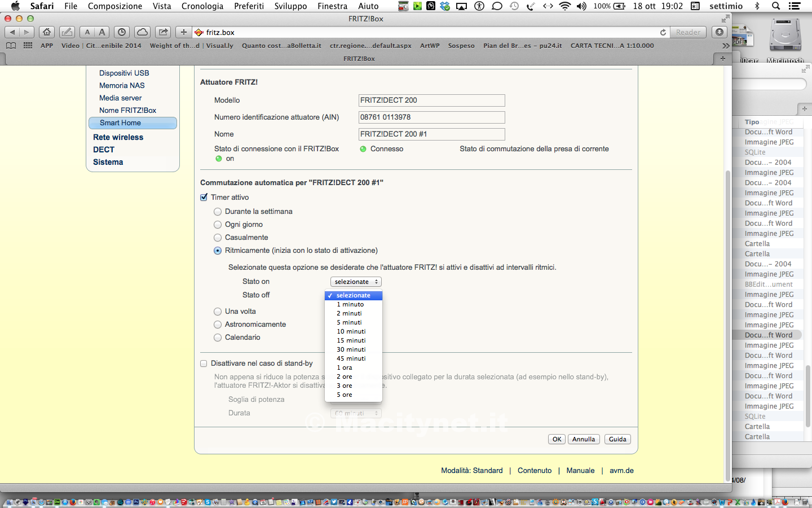Open the Composizione menu
The width and height of the screenshot is (812, 508).
pyautogui.click(x=115, y=6)
